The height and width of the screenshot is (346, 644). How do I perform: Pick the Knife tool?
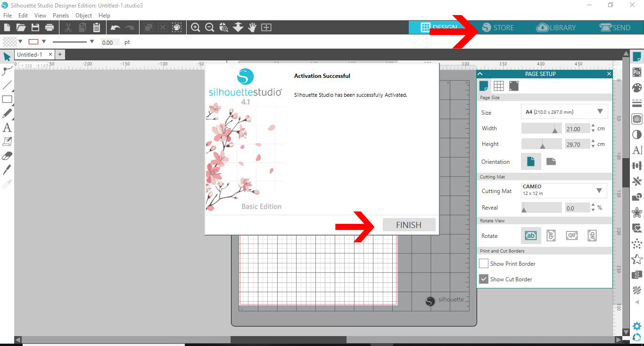pyautogui.click(x=7, y=169)
